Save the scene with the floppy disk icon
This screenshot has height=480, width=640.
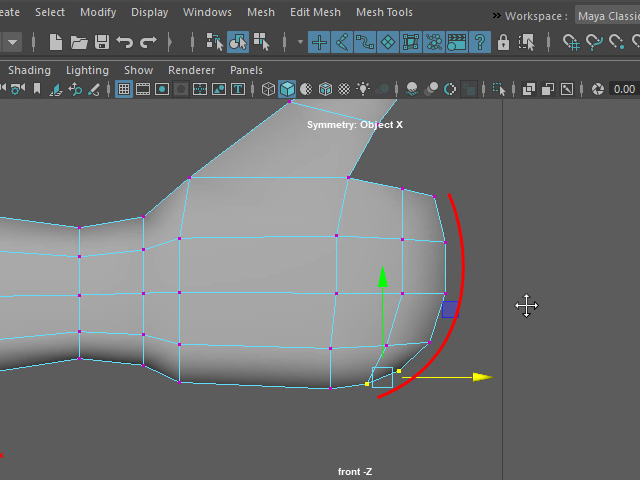101,42
